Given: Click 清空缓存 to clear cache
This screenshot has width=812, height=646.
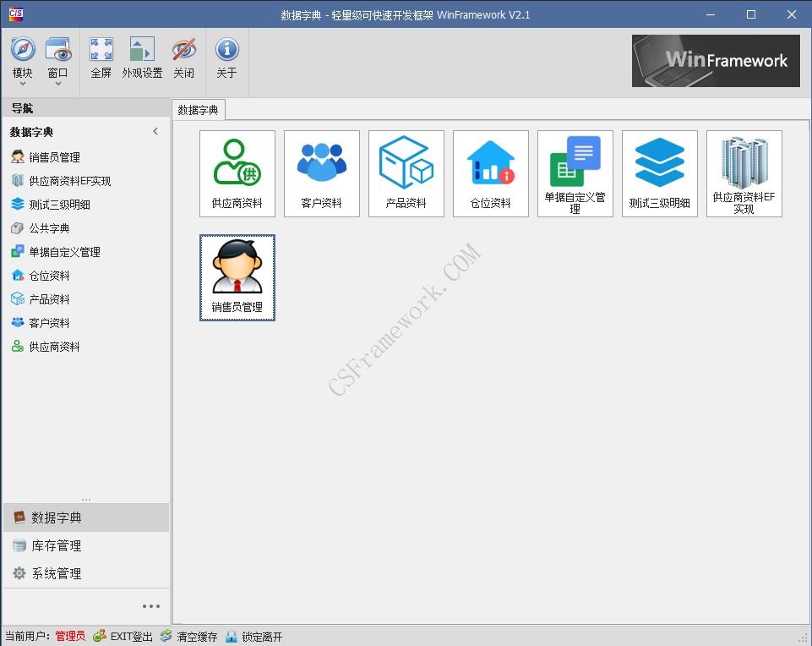Looking at the screenshot, I should point(189,637).
